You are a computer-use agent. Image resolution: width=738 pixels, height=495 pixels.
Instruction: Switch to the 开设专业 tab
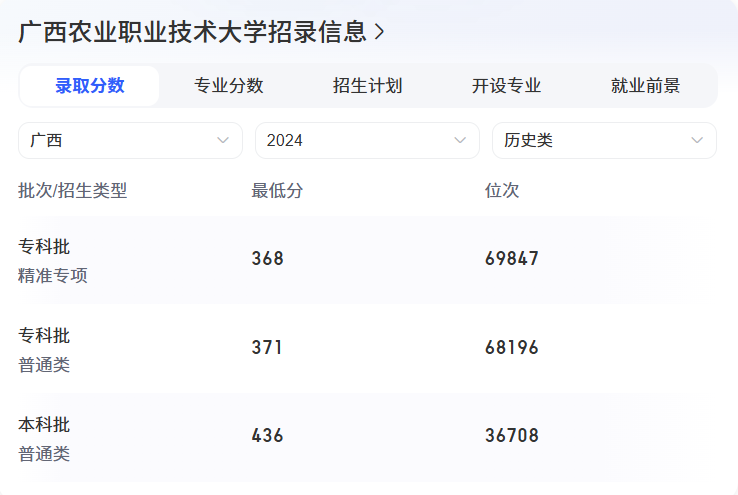pos(506,86)
